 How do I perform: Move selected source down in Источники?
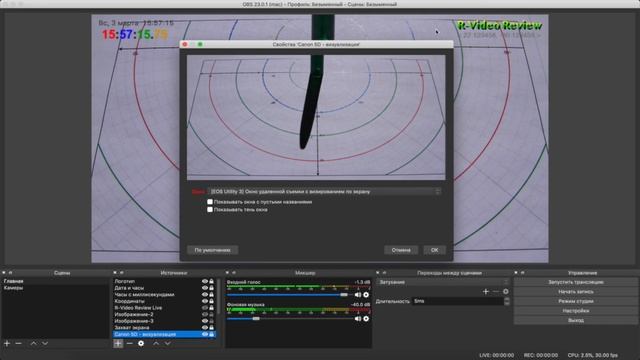click(167, 343)
